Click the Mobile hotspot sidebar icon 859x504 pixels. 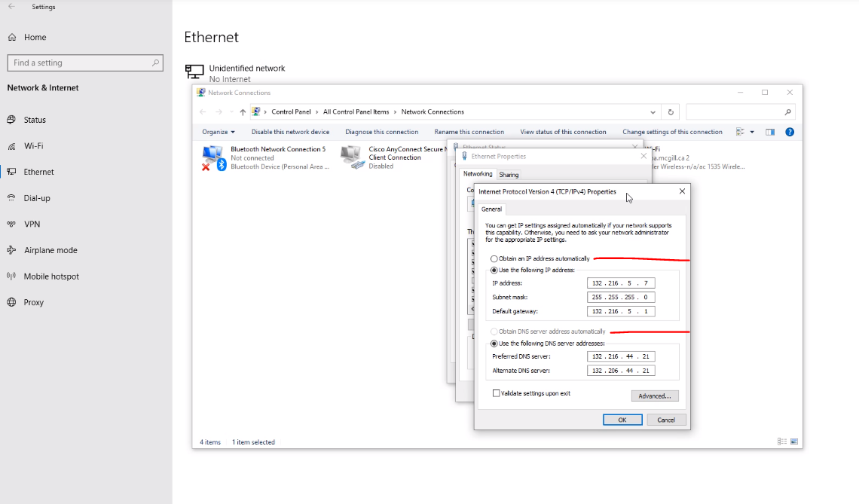11,276
